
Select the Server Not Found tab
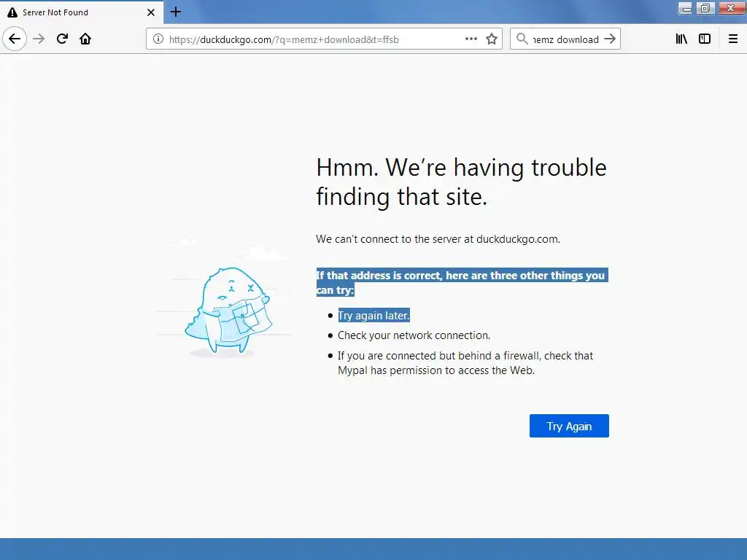82,12
